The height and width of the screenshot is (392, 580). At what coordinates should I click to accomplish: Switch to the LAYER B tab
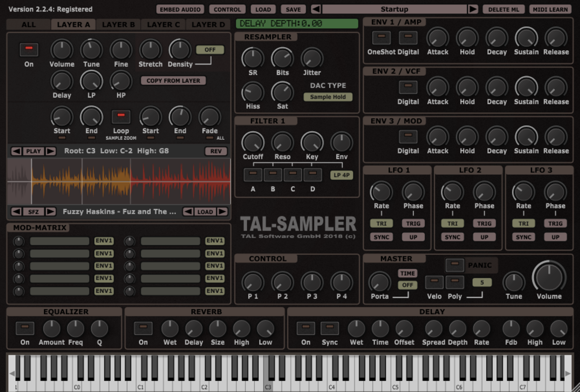click(118, 25)
